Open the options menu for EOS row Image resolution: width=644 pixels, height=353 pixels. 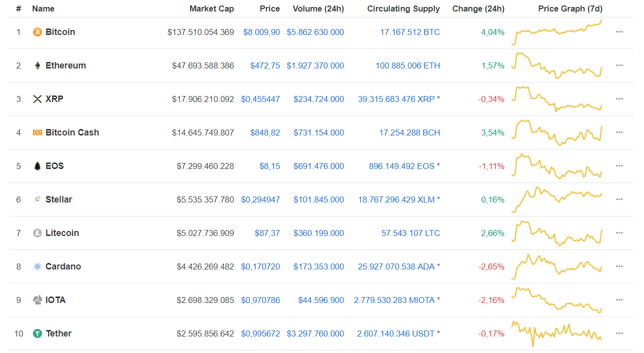[619, 165]
